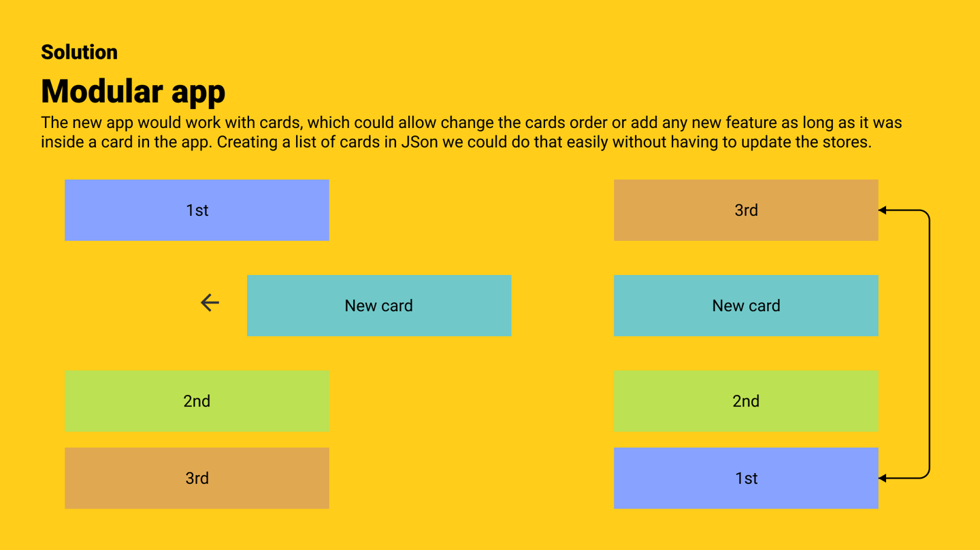Click the blue 1st card at bottom right
The height and width of the screenshot is (550, 980).
(746, 478)
